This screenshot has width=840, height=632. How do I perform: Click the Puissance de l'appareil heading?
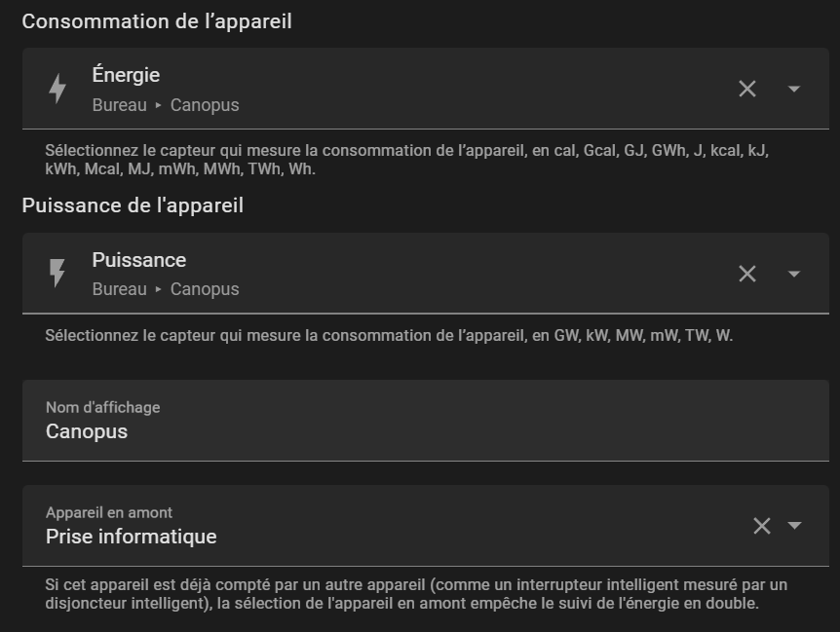[x=133, y=205]
